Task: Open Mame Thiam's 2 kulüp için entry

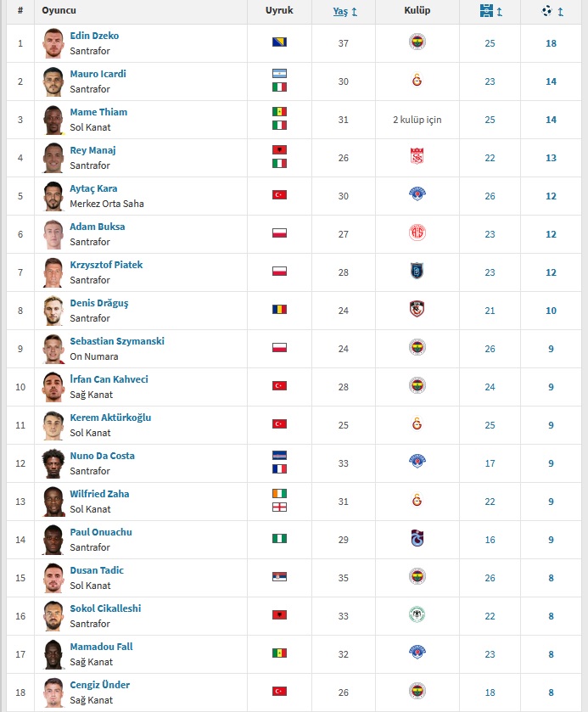Action: (x=417, y=120)
